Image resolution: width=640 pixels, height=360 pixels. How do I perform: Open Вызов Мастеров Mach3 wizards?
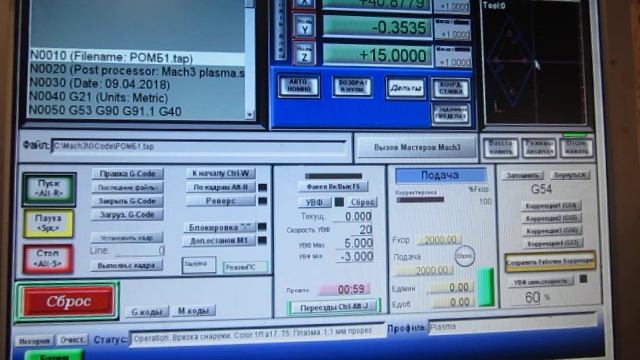pos(417,148)
